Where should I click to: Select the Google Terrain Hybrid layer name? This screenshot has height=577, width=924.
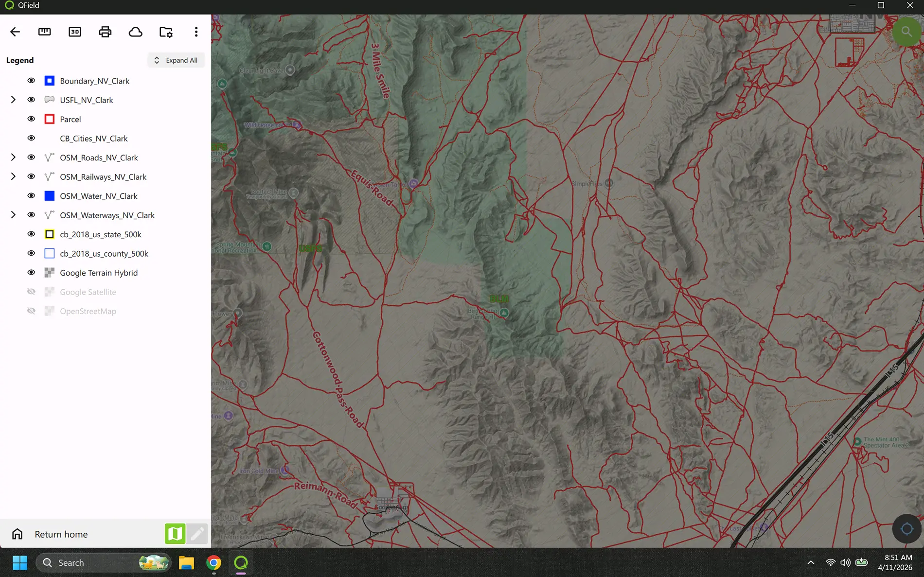(x=99, y=273)
